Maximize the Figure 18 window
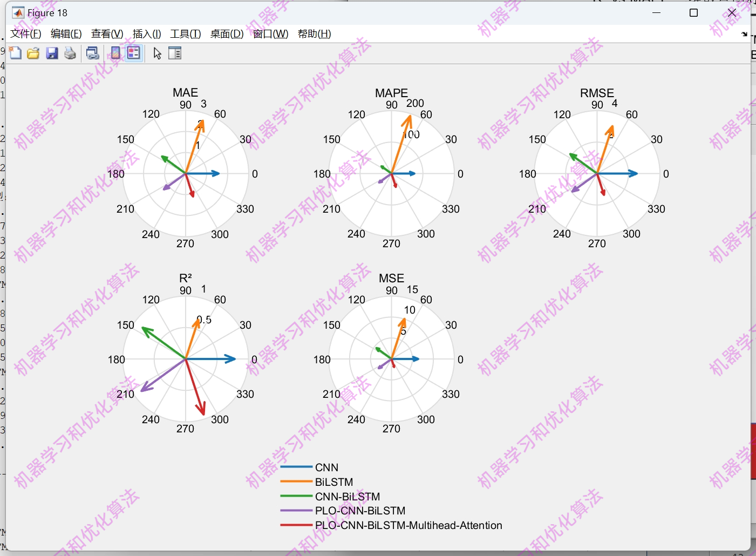 pos(694,12)
